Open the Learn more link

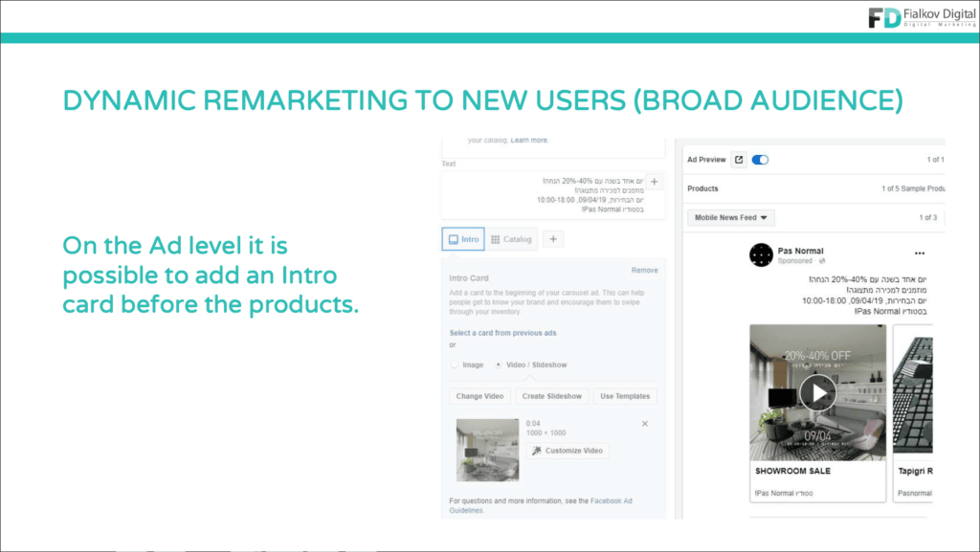tap(528, 141)
